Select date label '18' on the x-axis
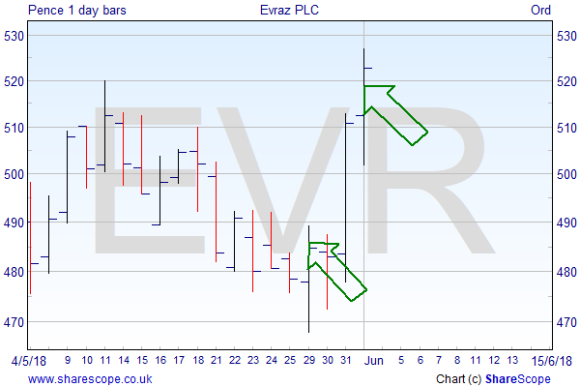The width and height of the screenshot is (580, 387). point(198,360)
